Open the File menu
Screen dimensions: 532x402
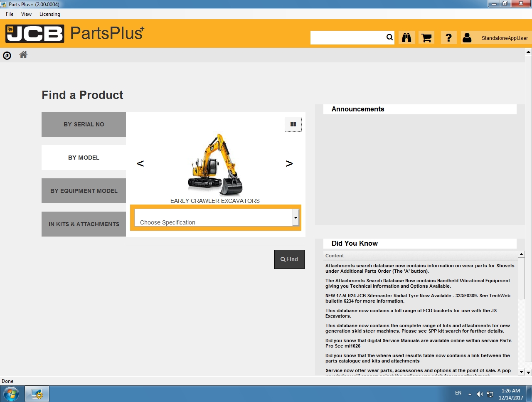[x=10, y=14]
